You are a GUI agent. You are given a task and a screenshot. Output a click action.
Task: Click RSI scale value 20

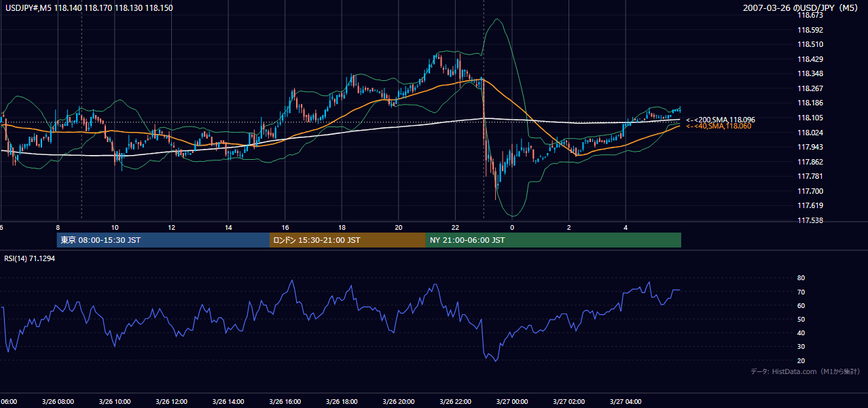(801, 360)
